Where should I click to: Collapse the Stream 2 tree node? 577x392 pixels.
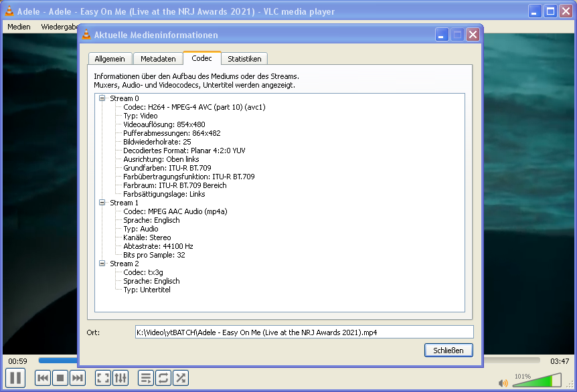pyautogui.click(x=102, y=264)
